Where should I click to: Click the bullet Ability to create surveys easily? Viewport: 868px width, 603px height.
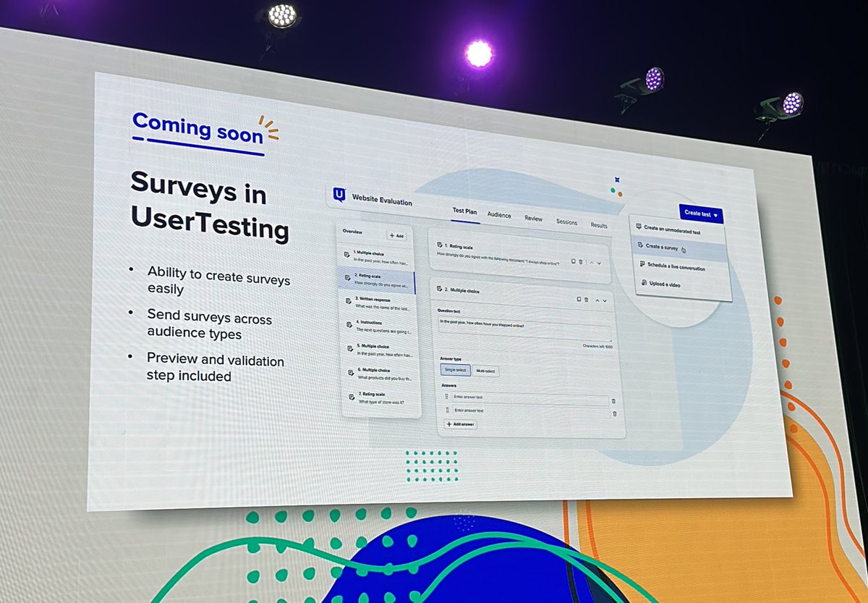(x=218, y=280)
